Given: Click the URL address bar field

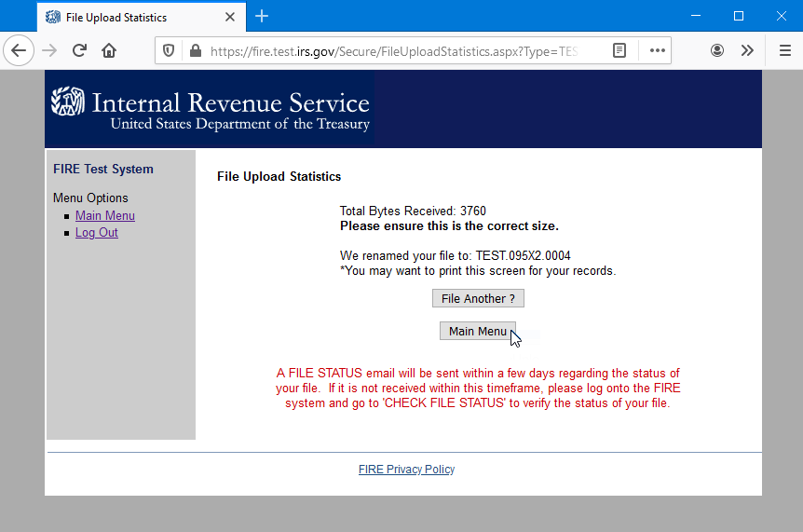Looking at the screenshot, I should point(391,51).
